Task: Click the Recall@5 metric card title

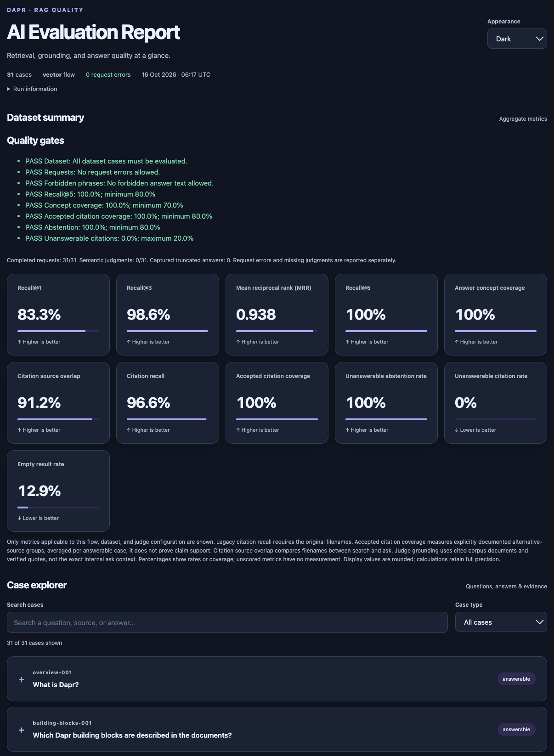Action: pos(358,288)
